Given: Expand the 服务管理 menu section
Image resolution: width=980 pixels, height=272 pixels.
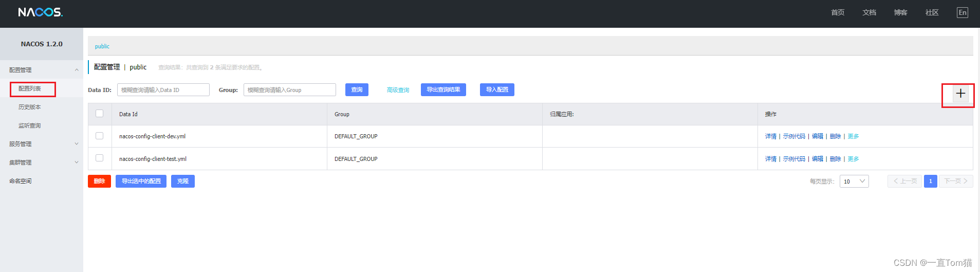Looking at the screenshot, I should point(42,144).
